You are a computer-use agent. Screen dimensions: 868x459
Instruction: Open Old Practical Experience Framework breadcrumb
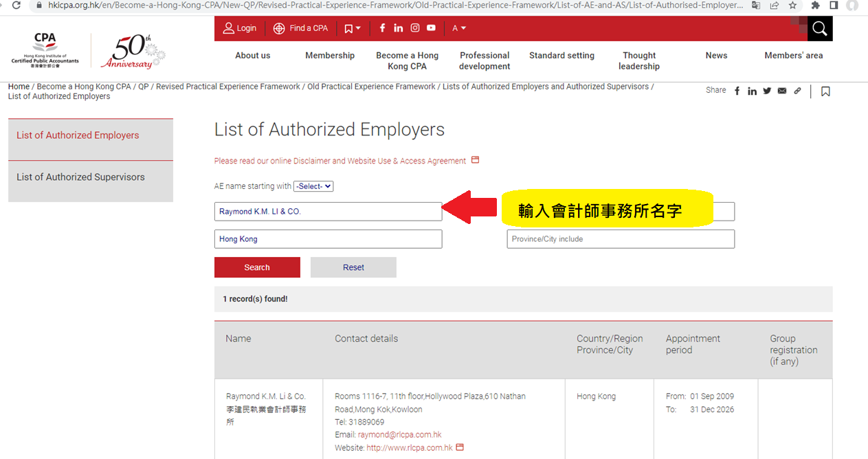pos(371,87)
